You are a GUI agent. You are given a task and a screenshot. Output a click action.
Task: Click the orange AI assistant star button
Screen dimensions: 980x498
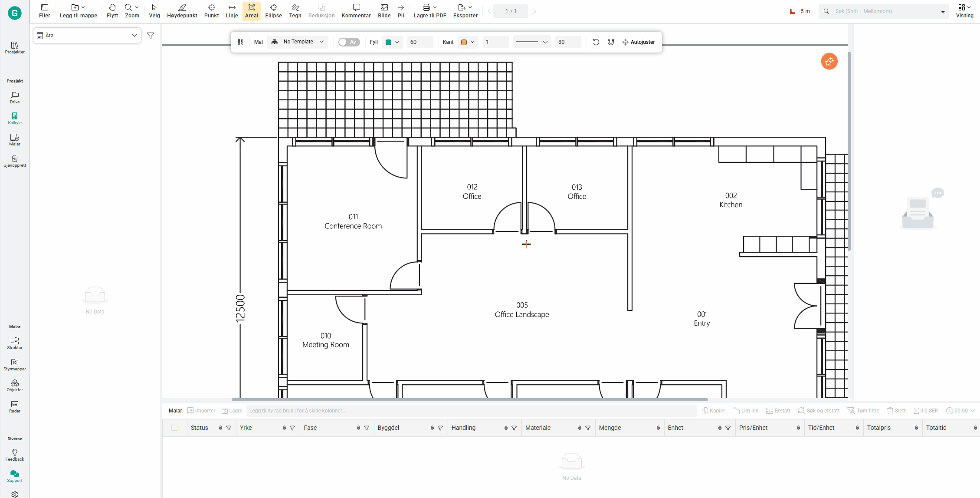(x=829, y=62)
